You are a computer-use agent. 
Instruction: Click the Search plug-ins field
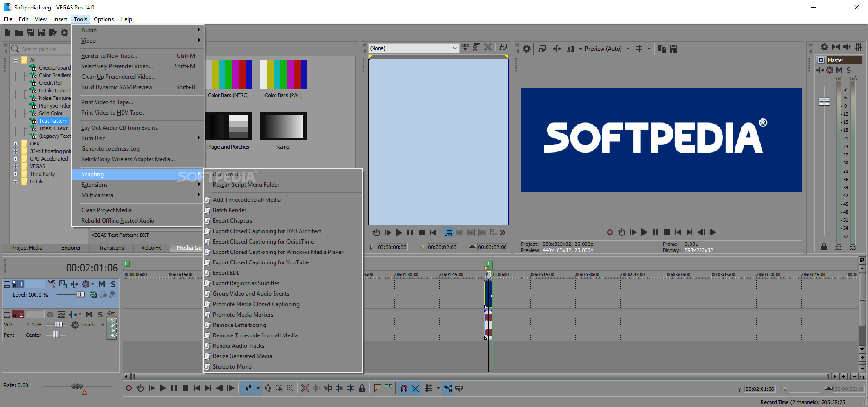pyautogui.click(x=41, y=49)
